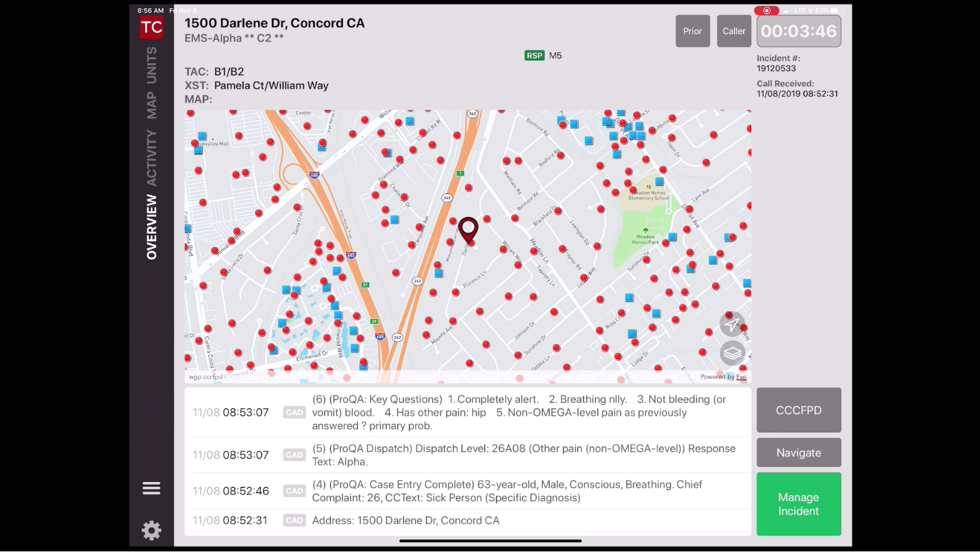Open the map layers icon
This screenshot has width=980, height=552.
pyautogui.click(x=732, y=354)
